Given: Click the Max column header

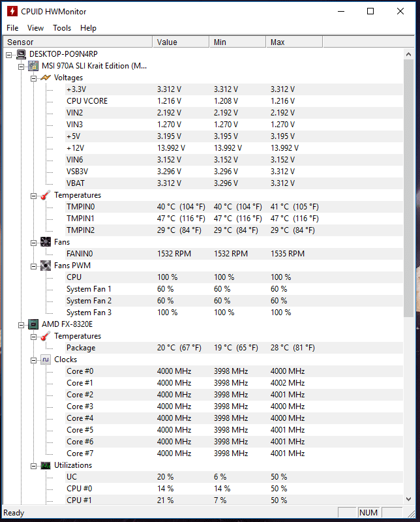Looking at the screenshot, I should (294, 42).
